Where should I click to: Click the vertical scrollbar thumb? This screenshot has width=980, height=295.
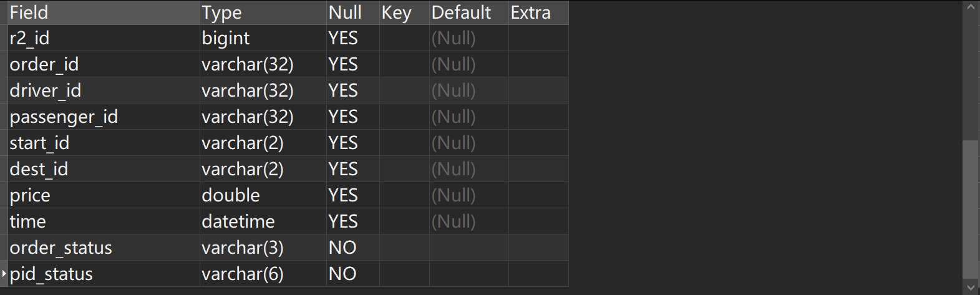tap(971, 209)
